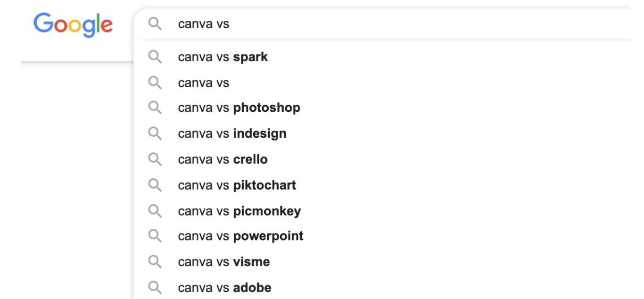Click the search box magnifier icon
644x299 pixels.
click(155, 24)
